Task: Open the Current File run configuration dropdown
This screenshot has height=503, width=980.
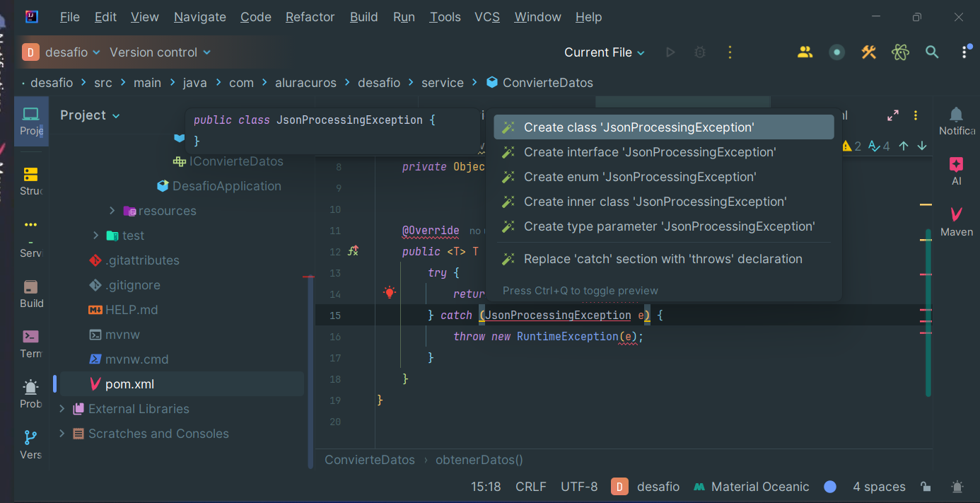Action: click(x=605, y=52)
